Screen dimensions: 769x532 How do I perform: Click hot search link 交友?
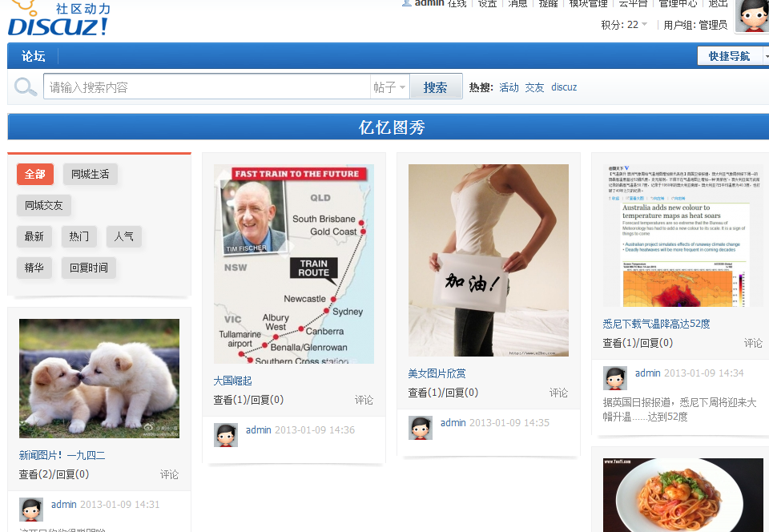point(534,87)
